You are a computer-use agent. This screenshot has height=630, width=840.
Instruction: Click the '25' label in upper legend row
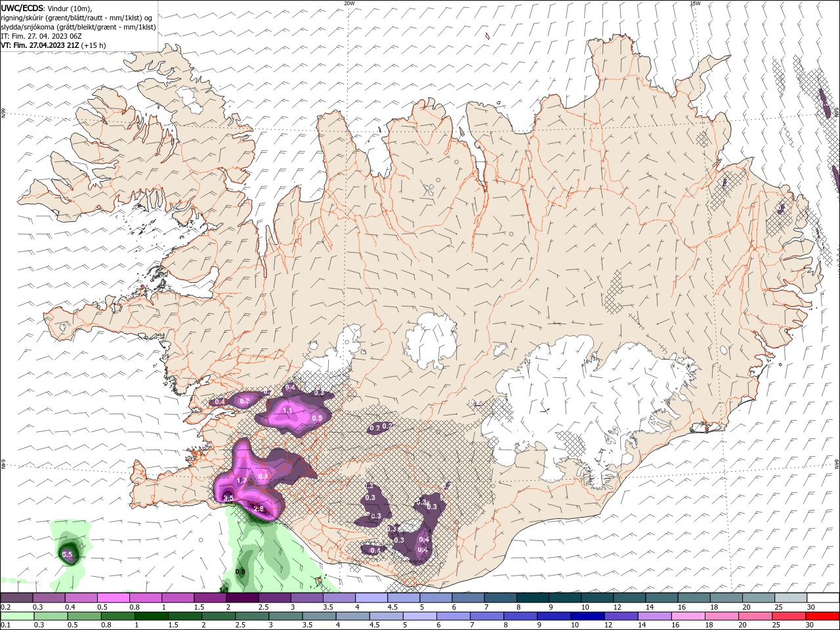[779, 607]
